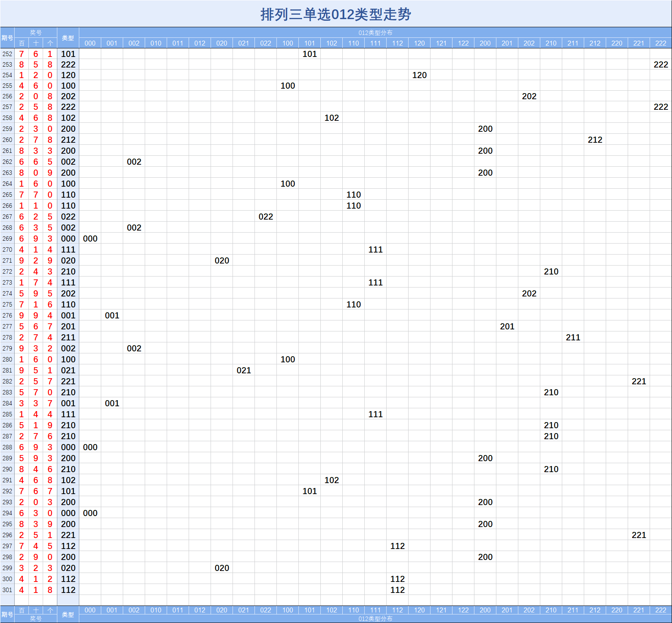
Task: Click the 类型 value 200 in row 259
Action: (68, 129)
